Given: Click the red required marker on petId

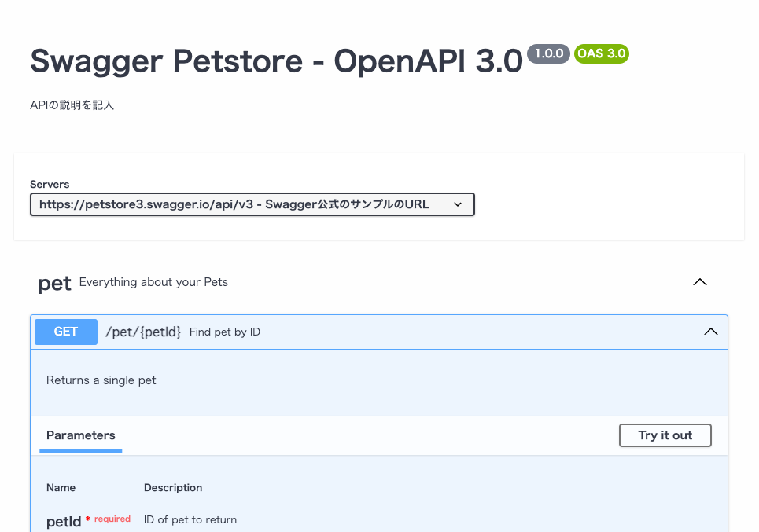Looking at the screenshot, I should (109, 519).
